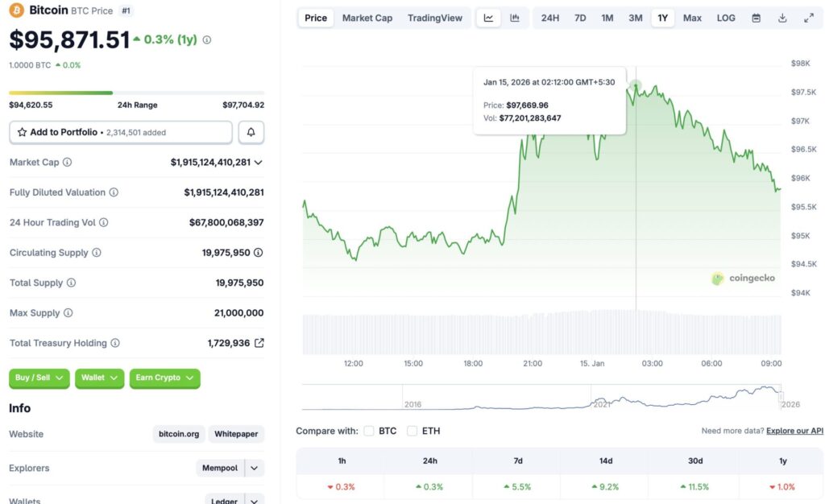Screen dimensions: 825x504
Task: Select the candlestick chart icon
Action: pos(514,17)
